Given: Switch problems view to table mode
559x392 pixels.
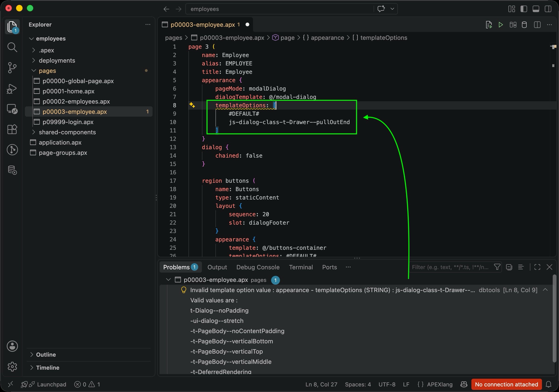Looking at the screenshot, I should tap(521, 267).
